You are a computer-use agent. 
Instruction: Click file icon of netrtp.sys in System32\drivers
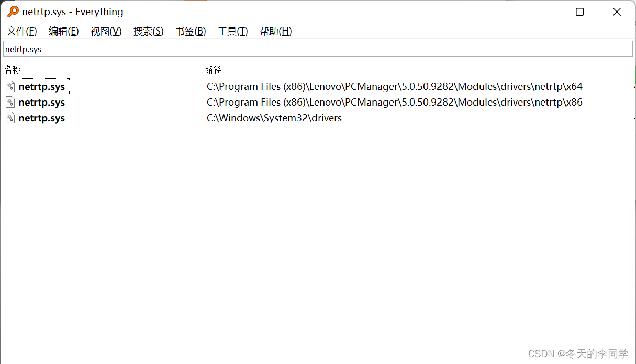click(10, 118)
